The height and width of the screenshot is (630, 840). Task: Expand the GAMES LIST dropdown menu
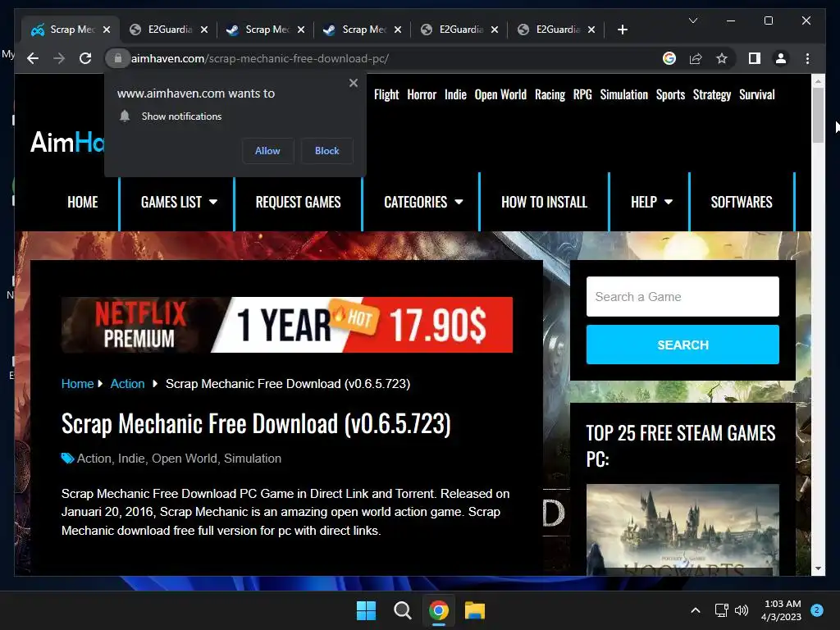179,202
